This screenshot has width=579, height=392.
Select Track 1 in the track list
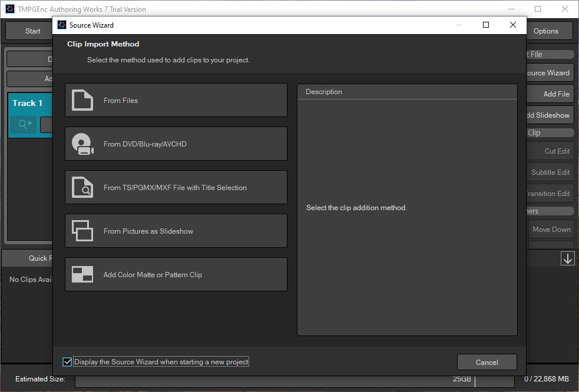coord(30,115)
